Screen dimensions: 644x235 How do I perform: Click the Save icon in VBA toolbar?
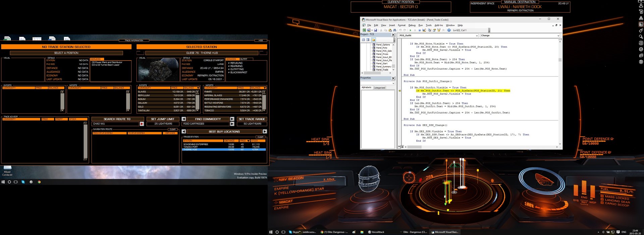pos(375,30)
